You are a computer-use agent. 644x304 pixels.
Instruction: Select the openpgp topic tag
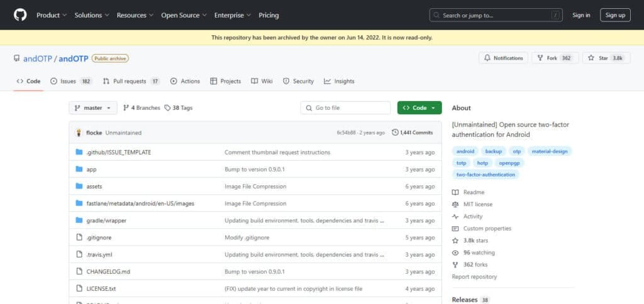[509, 163]
